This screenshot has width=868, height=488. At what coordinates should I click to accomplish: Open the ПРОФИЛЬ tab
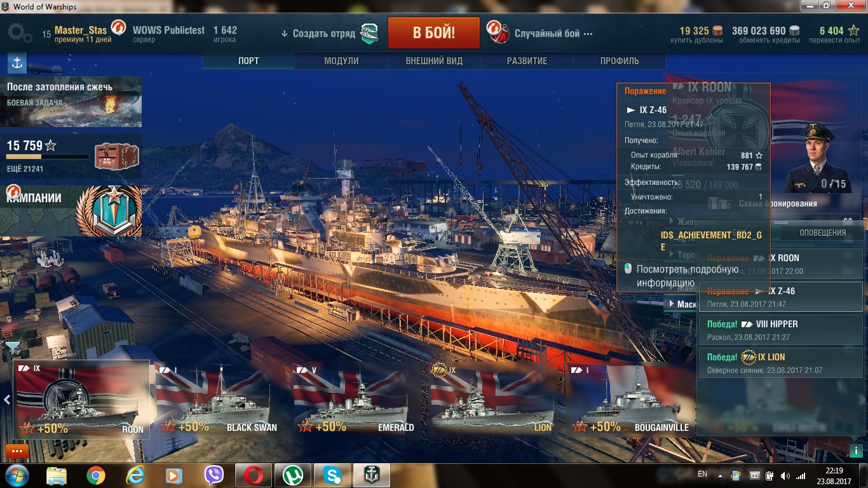pyautogui.click(x=620, y=61)
